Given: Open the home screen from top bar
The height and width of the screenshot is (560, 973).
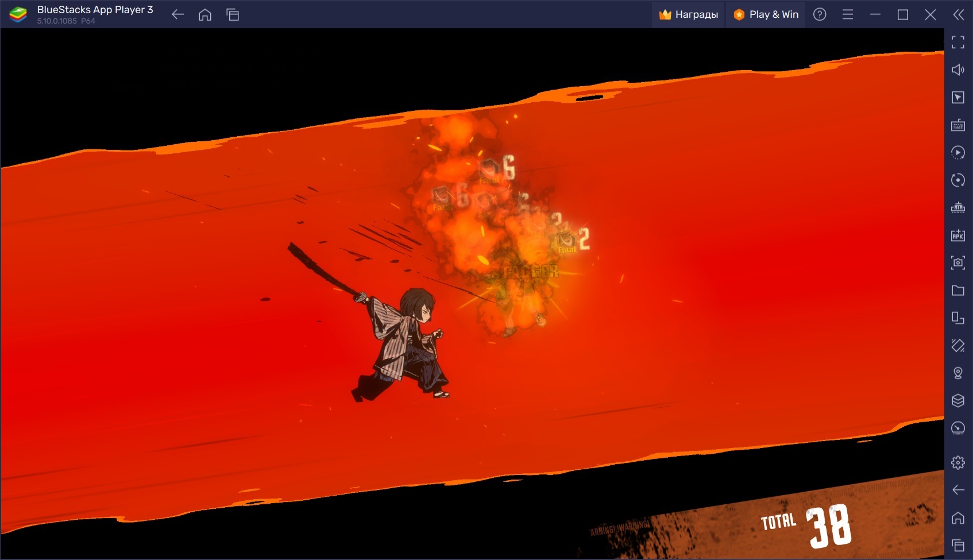Looking at the screenshot, I should pos(205,14).
